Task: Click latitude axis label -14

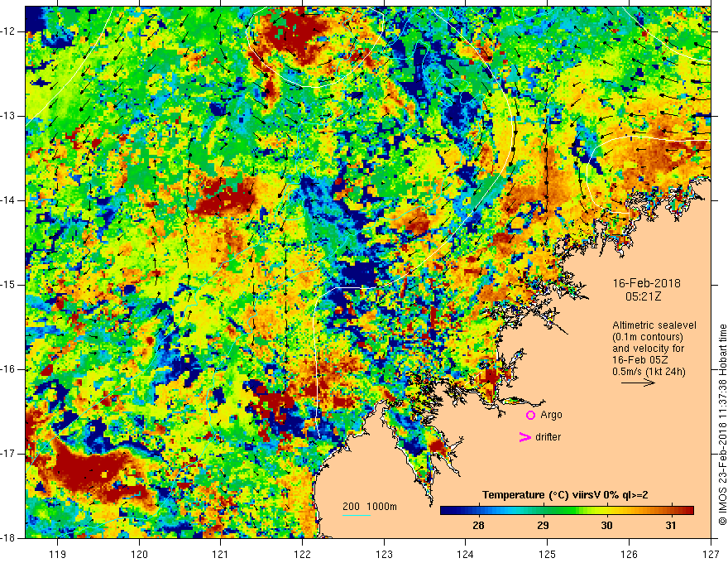Action: point(8,200)
